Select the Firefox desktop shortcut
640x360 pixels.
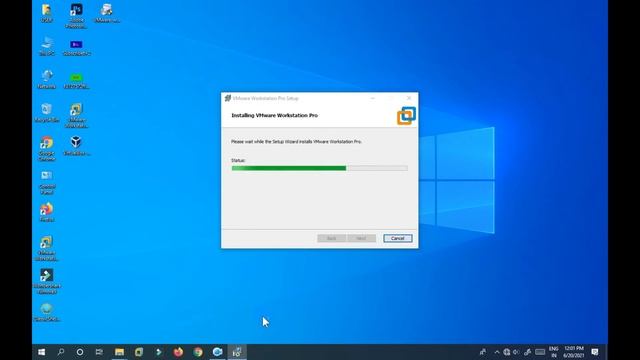tap(47, 212)
